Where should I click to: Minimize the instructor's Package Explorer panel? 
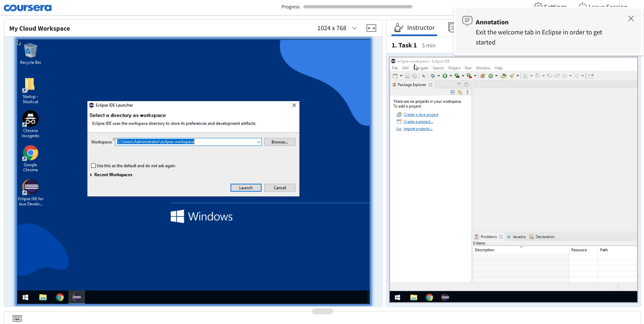click(x=459, y=84)
